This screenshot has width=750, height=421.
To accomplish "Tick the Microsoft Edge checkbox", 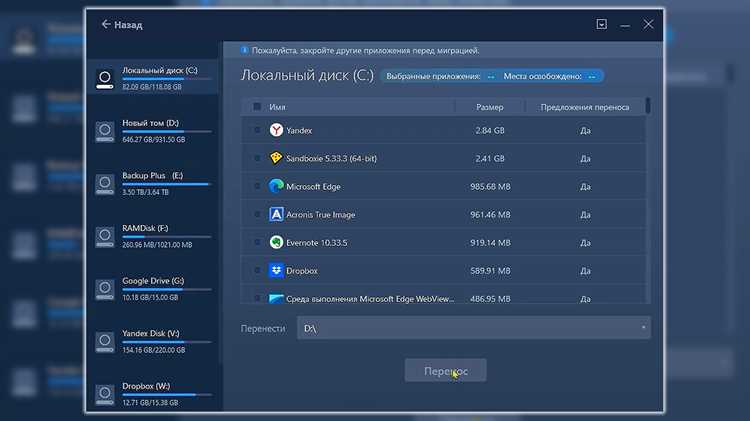I will click(257, 186).
